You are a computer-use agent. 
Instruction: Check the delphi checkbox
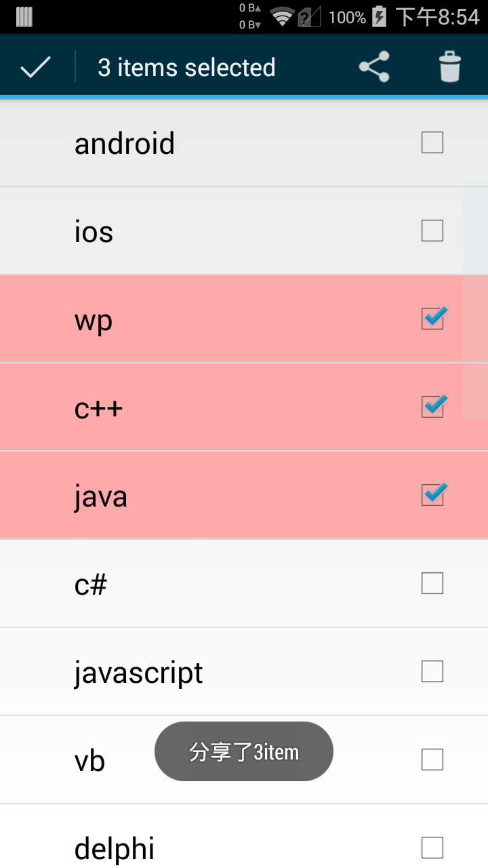(x=432, y=848)
